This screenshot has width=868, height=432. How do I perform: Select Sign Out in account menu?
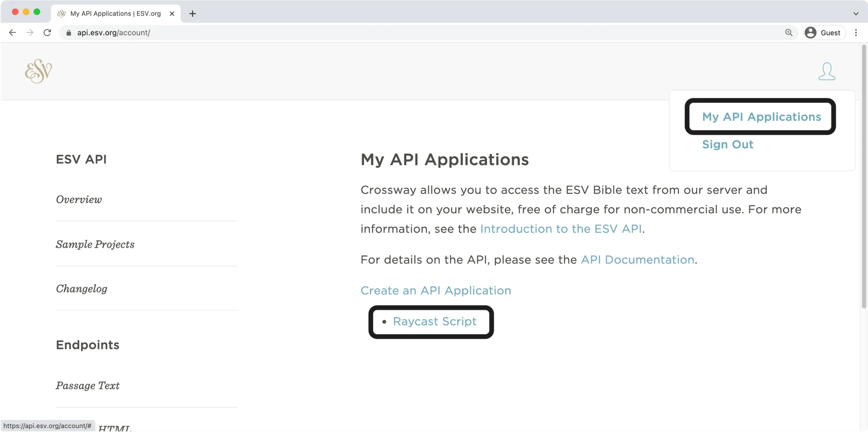pyautogui.click(x=727, y=144)
